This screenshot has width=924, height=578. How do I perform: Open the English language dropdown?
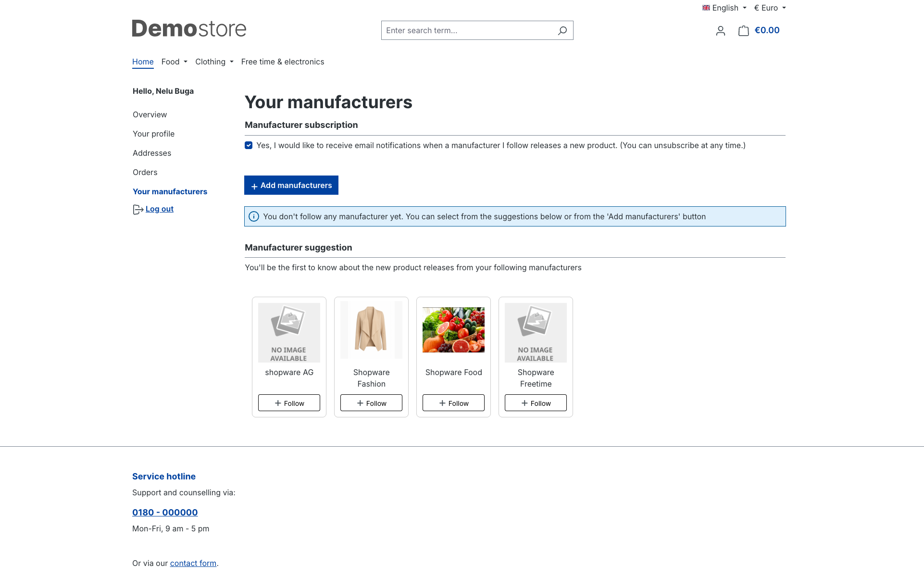point(724,8)
